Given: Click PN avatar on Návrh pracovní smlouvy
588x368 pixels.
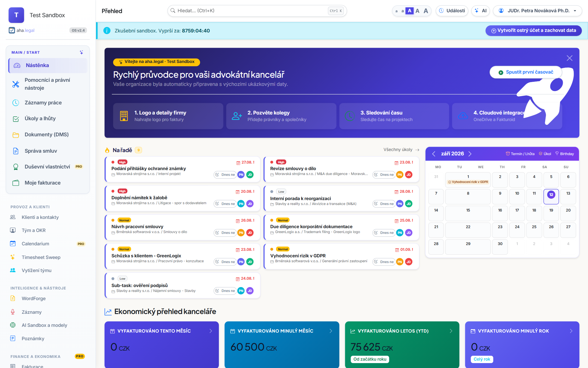Looking at the screenshot, I should (x=241, y=233).
